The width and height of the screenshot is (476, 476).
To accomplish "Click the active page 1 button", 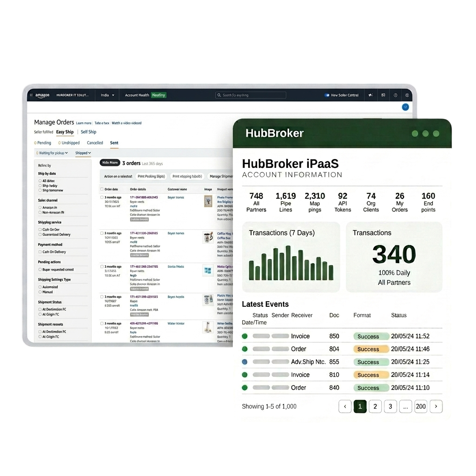I will (x=360, y=406).
